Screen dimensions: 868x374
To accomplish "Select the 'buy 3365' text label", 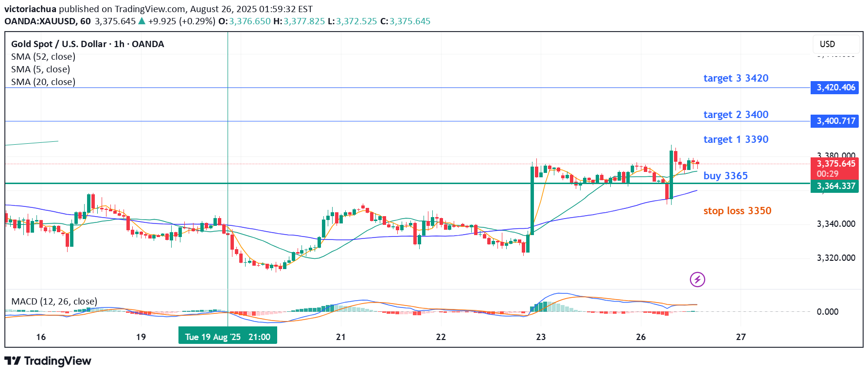I will tap(726, 176).
